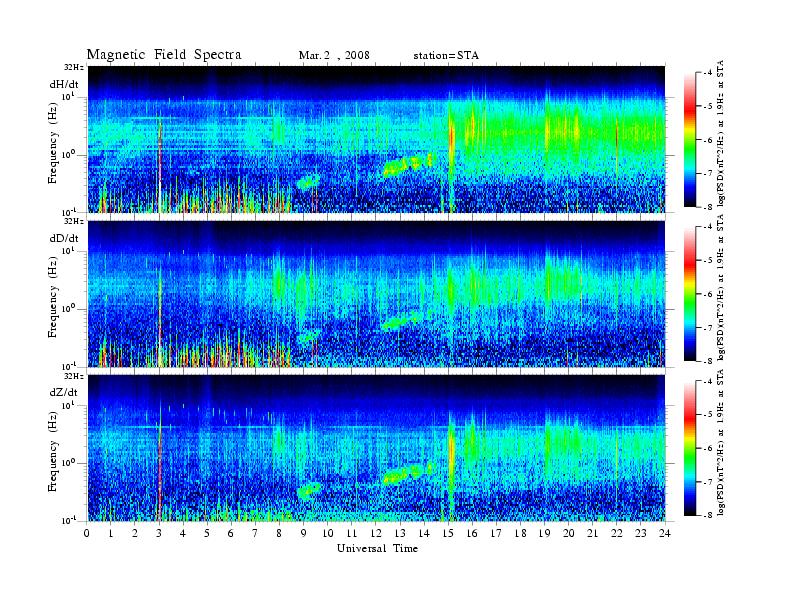
Task: Click hour "0" on the Universal Time axis
Action: point(87,533)
